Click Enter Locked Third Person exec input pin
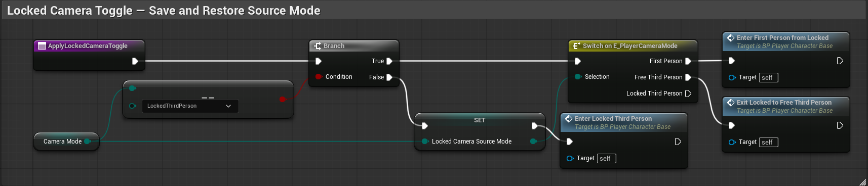 click(x=570, y=142)
